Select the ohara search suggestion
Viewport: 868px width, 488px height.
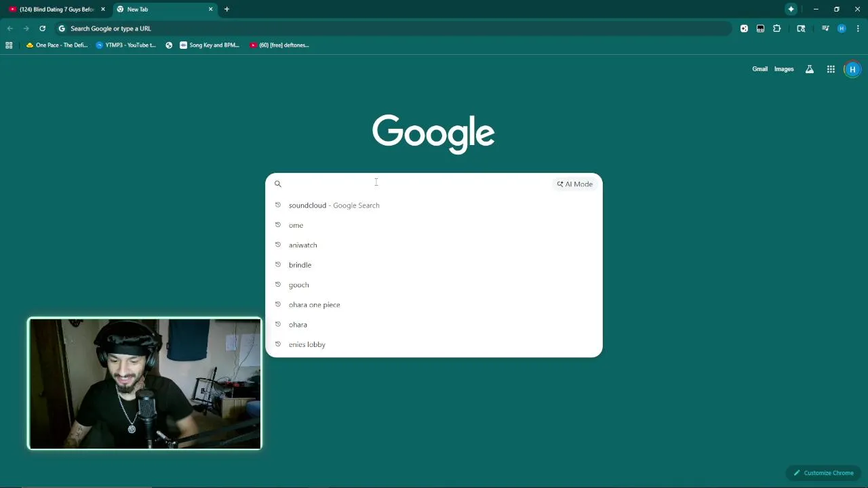(433, 325)
